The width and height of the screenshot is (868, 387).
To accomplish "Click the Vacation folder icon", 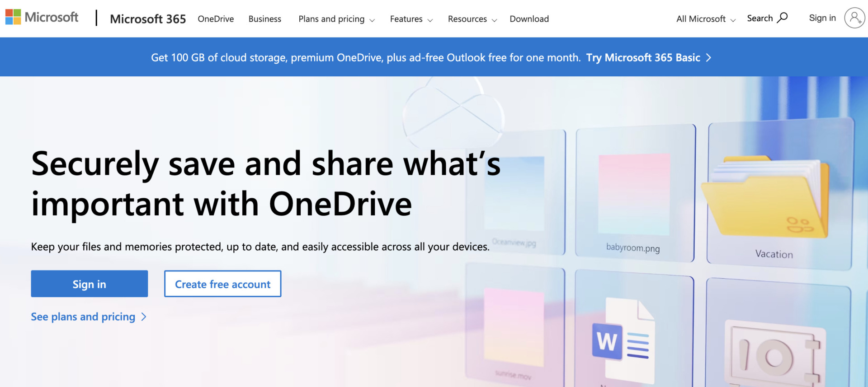I will pyautogui.click(x=766, y=196).
